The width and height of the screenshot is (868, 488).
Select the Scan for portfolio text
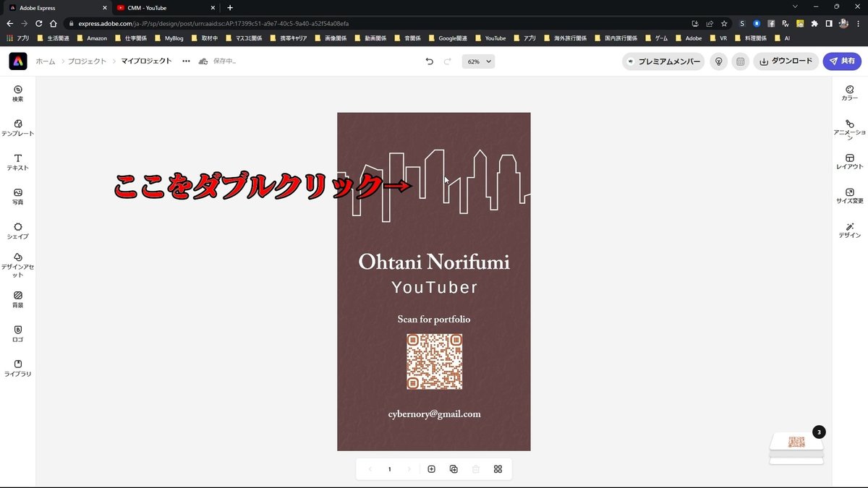[434, 319]
